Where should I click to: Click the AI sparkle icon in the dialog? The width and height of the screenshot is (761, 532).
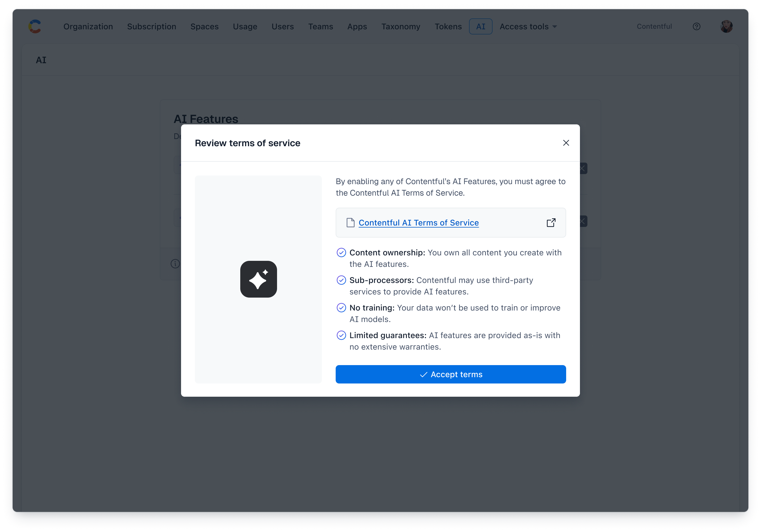pyautogui.click(x=258, y=279)
